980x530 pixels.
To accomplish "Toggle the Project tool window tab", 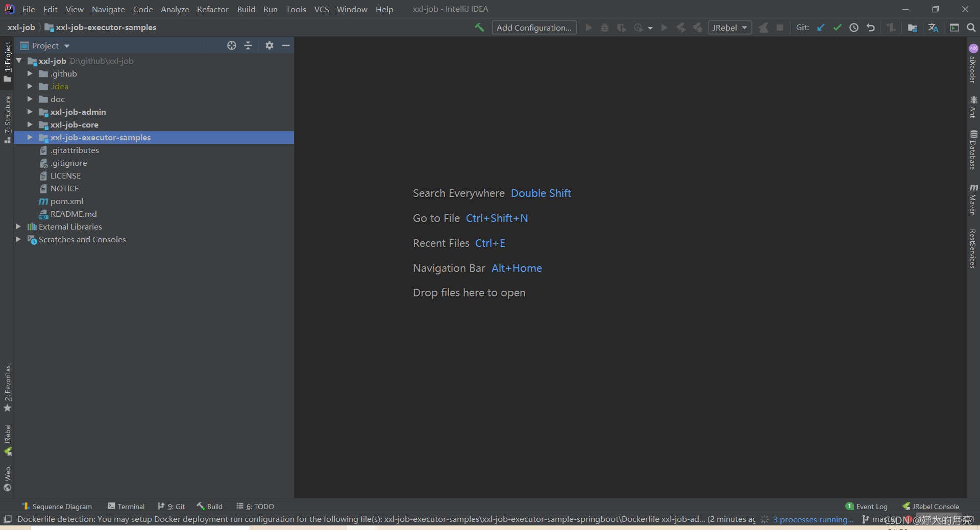I will pos(7,62).
